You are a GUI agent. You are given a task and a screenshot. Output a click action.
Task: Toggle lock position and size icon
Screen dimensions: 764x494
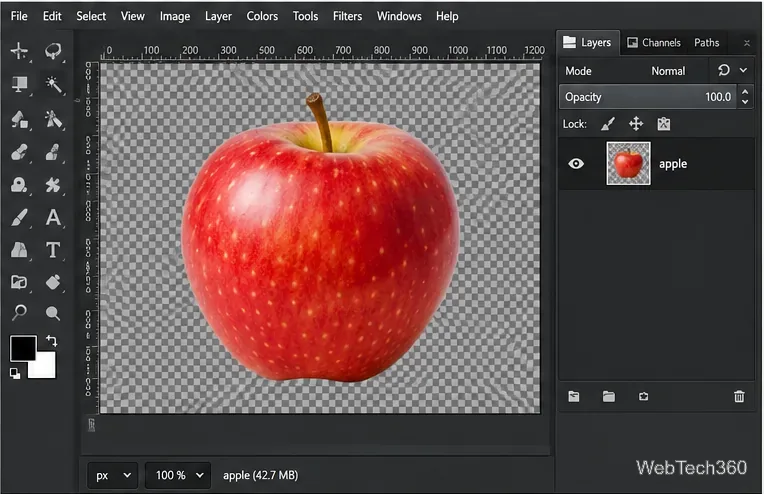636,124
